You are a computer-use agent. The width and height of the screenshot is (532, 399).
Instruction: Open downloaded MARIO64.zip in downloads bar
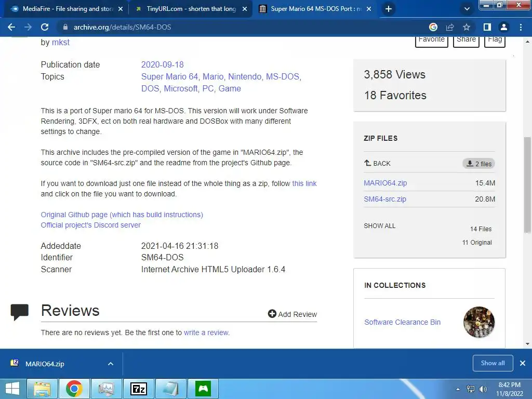(45, 364)
